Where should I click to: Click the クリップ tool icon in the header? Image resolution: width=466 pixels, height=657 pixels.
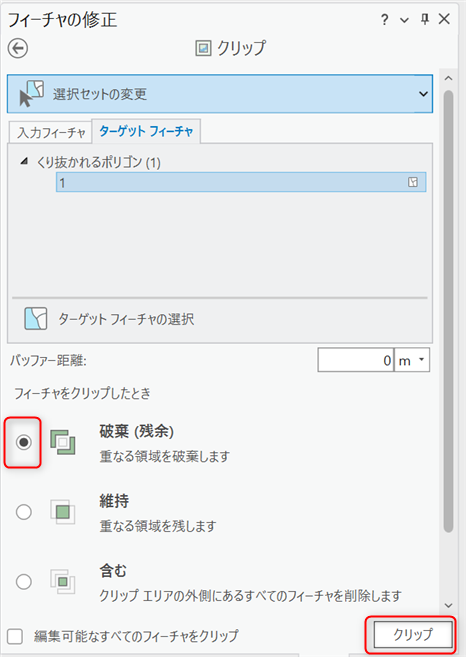point(203,49)
